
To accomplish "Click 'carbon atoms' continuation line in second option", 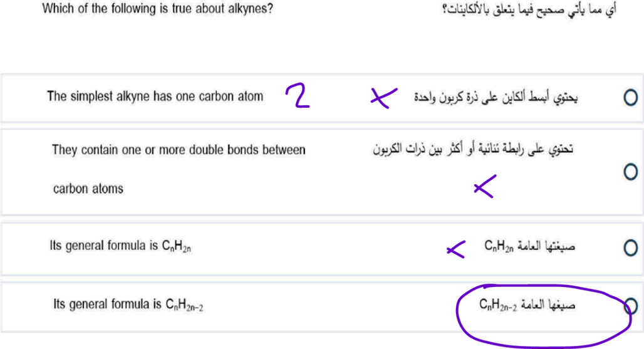I will pyautogui.click(x=88, y=189).
